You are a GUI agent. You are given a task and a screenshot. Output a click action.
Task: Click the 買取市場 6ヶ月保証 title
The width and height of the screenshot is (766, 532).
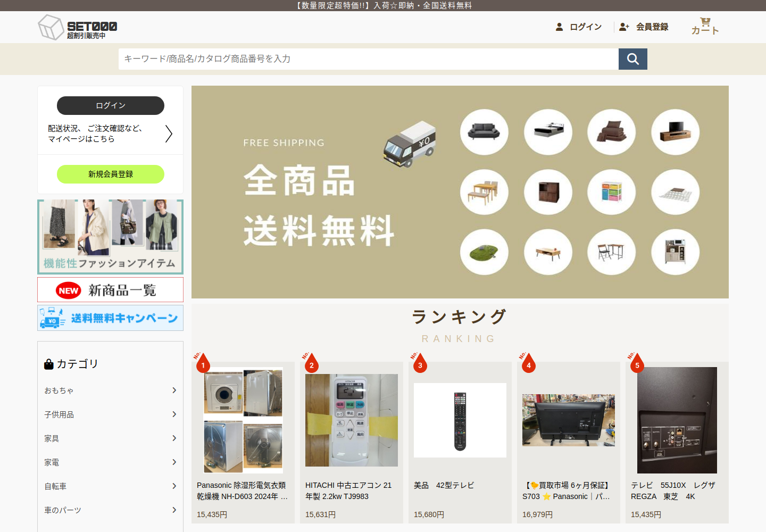click(567, 491)
